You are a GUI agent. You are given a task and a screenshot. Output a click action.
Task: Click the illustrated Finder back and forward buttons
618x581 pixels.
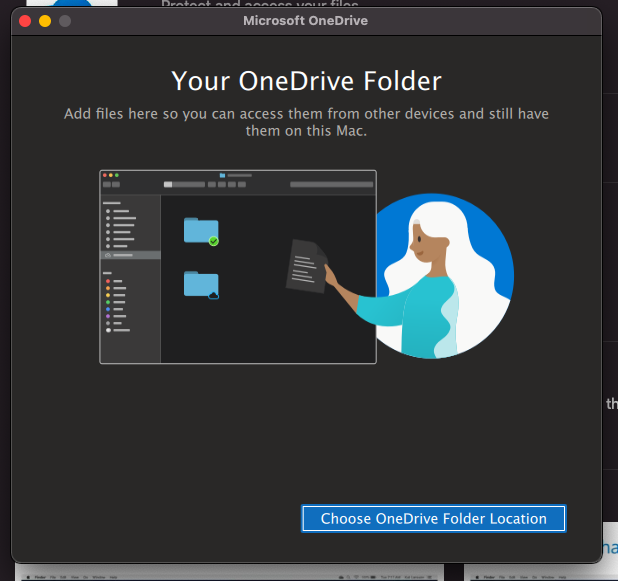(x=111, y=185)
